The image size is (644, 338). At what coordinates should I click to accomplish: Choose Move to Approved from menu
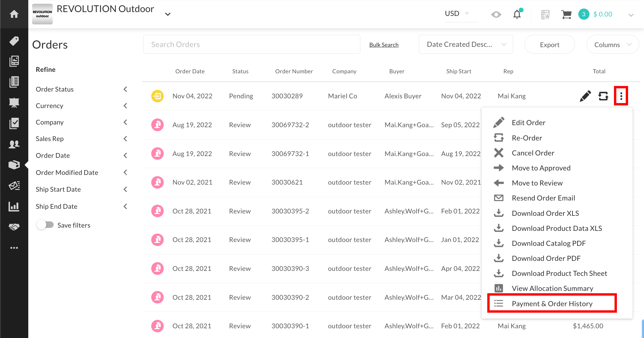[x=541, y=168]
